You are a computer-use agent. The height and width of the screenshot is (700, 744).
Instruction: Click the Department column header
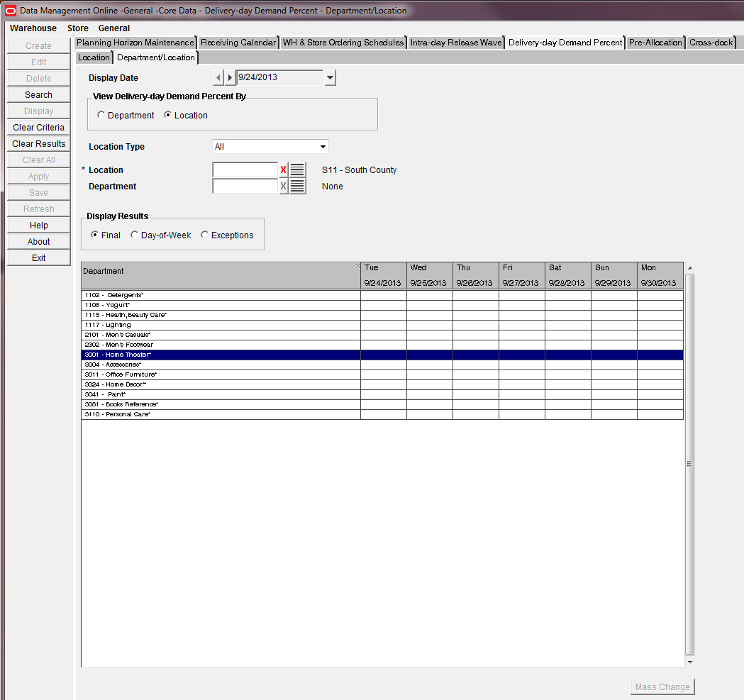tap(221, 275)
